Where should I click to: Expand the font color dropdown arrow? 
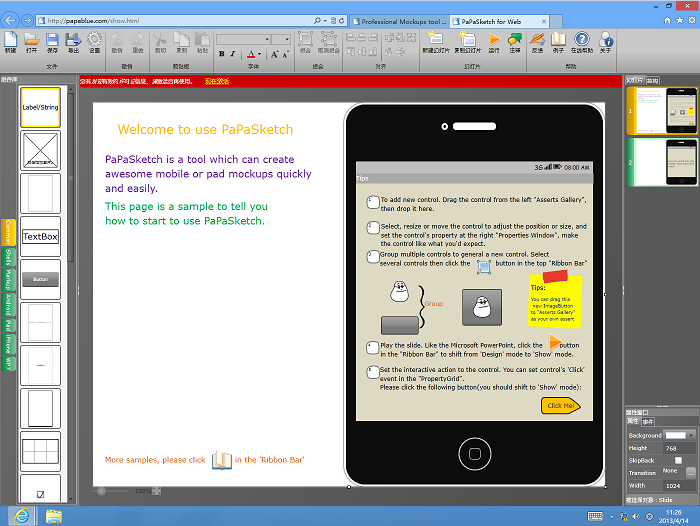tap(259, 54)
